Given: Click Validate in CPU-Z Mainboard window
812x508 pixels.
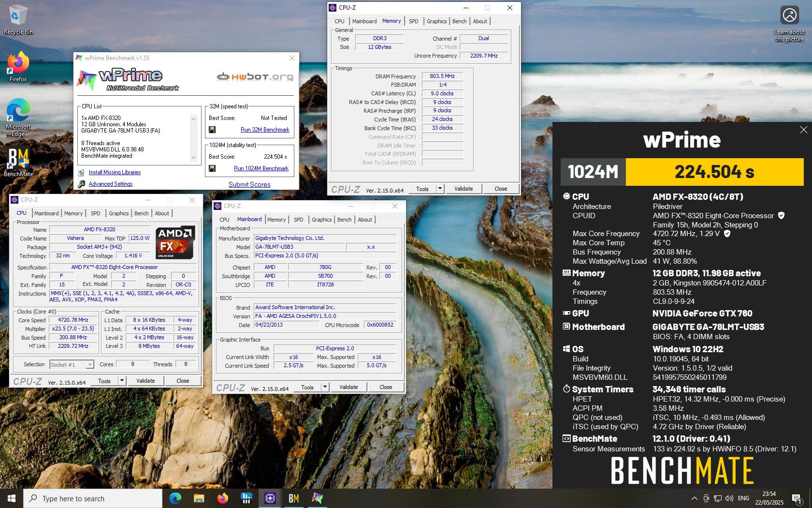Looking at the screenshot, I should (348, 387).
